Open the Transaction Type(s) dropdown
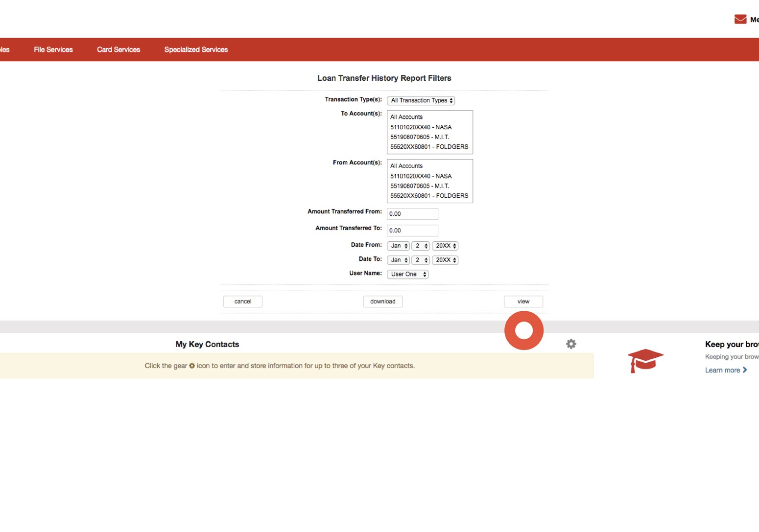 pos(420,100)
